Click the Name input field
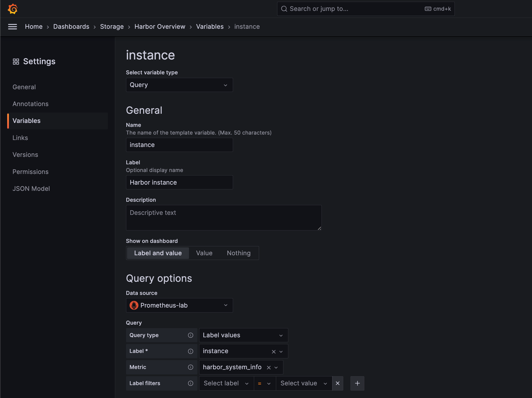Screen dimensions: 532x398 (x=179, y=145)
